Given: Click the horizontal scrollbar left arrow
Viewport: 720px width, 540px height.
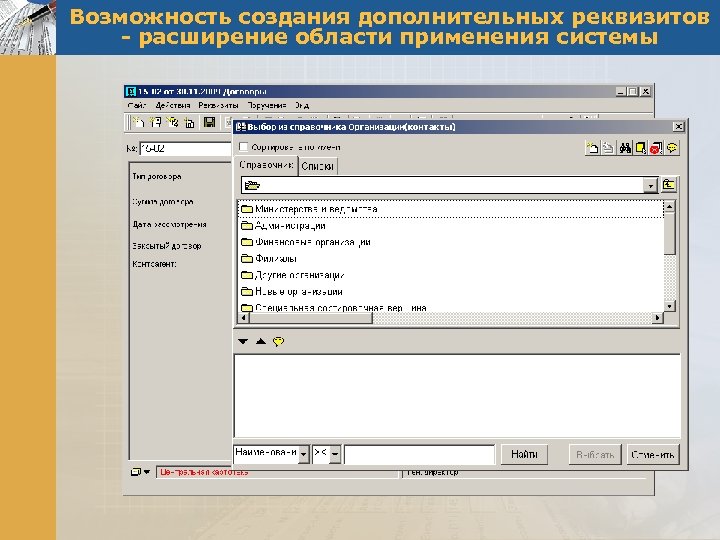Looking at the screenshot, I should coord(244,318).
